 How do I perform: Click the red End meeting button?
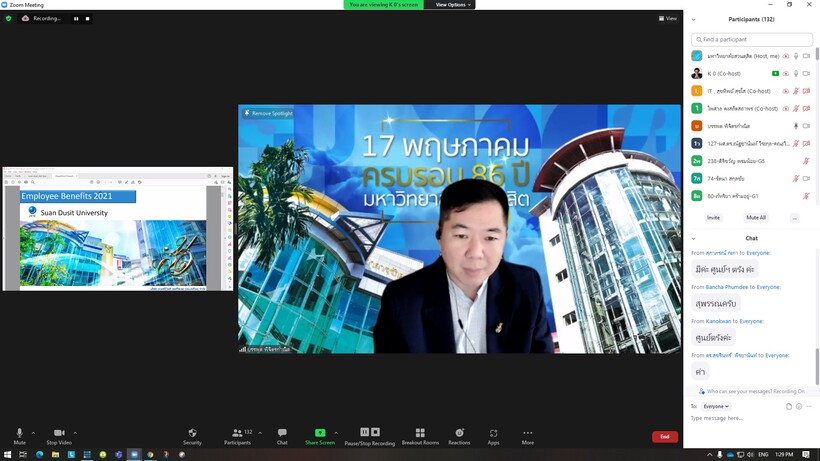pos(665,436)
